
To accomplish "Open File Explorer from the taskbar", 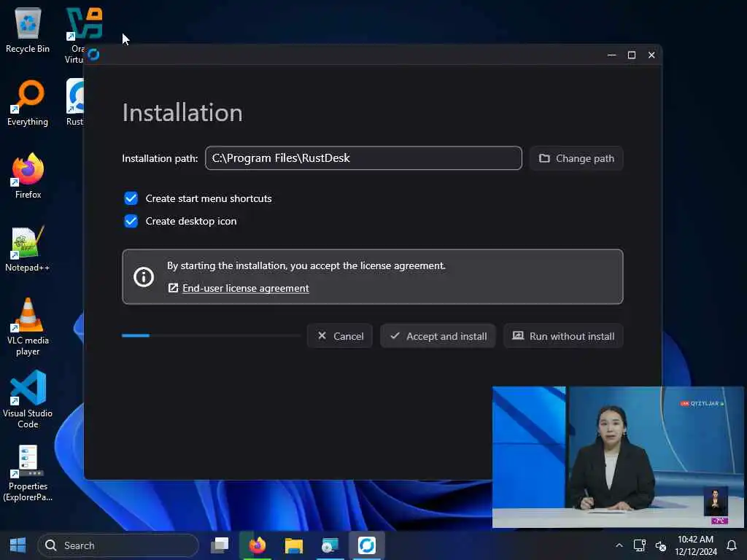I will pyautogui.click(x=294, y=545).
